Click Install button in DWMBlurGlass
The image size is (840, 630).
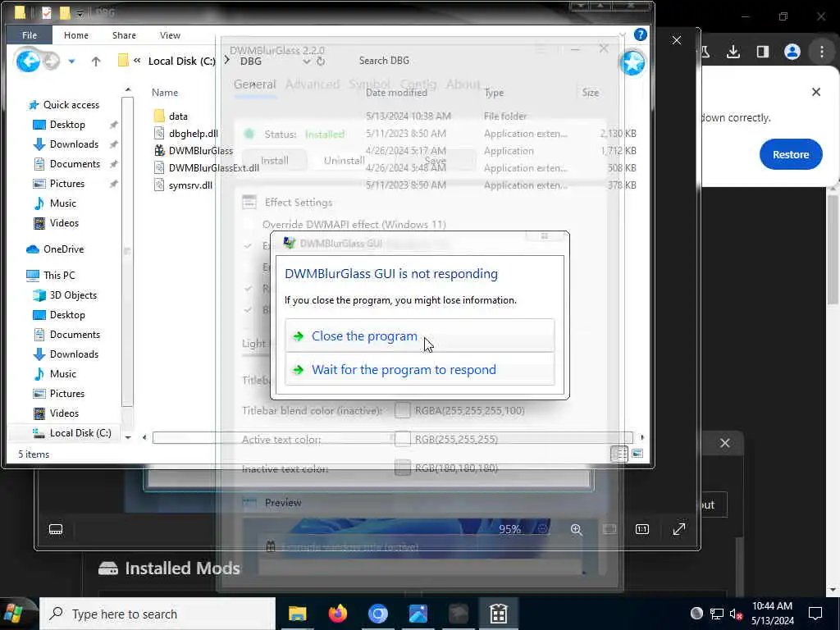point(274,160)
